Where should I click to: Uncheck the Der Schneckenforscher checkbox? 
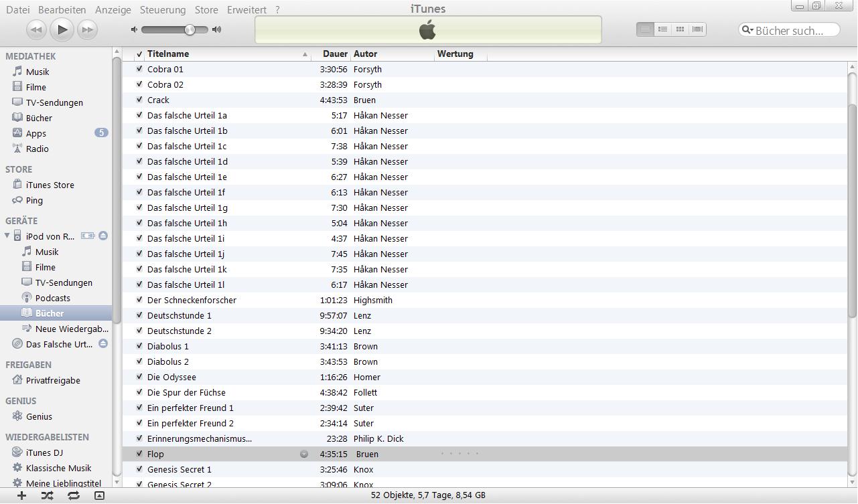point(139,299)
